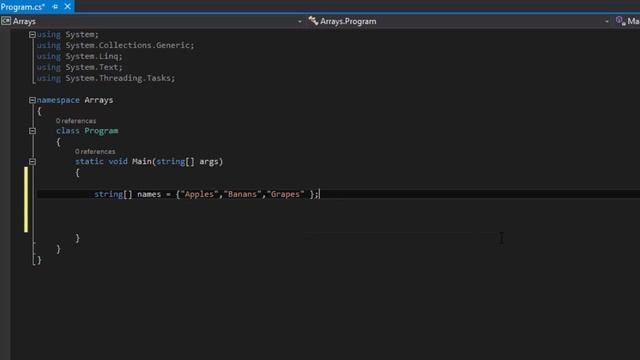
Task: Click the 'names' variable
Action: 149,194
